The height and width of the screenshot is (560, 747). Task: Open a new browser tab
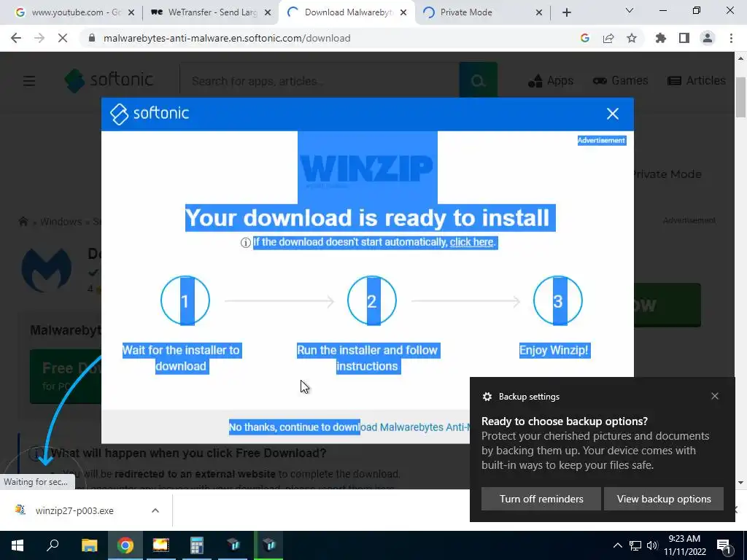(x=566, y=13)
